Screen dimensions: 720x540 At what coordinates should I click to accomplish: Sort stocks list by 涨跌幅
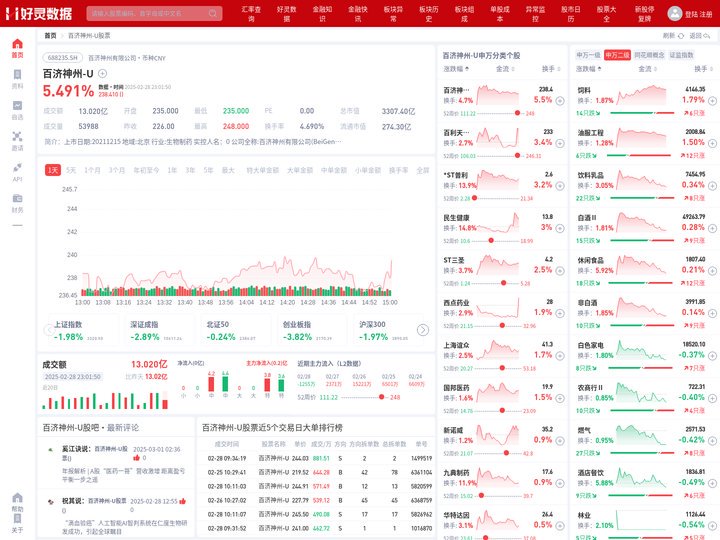tap(456, 69)
